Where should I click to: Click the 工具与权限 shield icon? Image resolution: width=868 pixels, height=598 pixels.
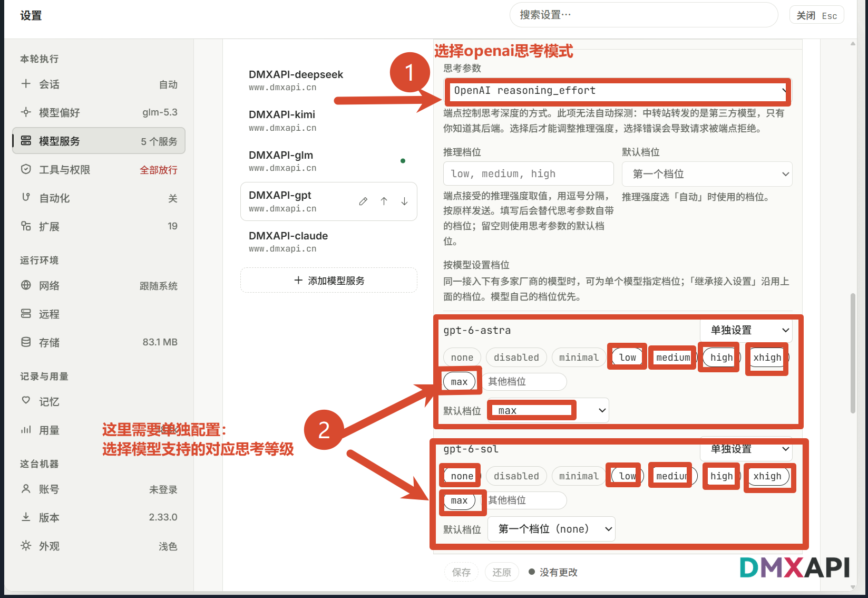(26, 169)
